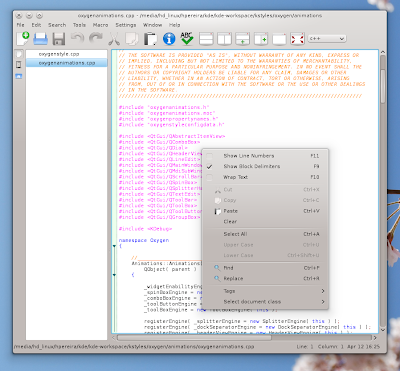The height and width of the screenshot is (371, 400).
Task: Choose Lower Case in the context menu
Action: [265, 256]
